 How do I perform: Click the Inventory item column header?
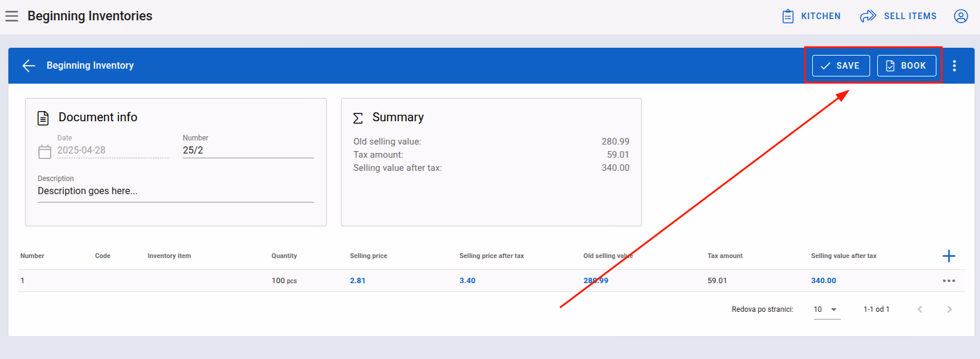(170, 256)
